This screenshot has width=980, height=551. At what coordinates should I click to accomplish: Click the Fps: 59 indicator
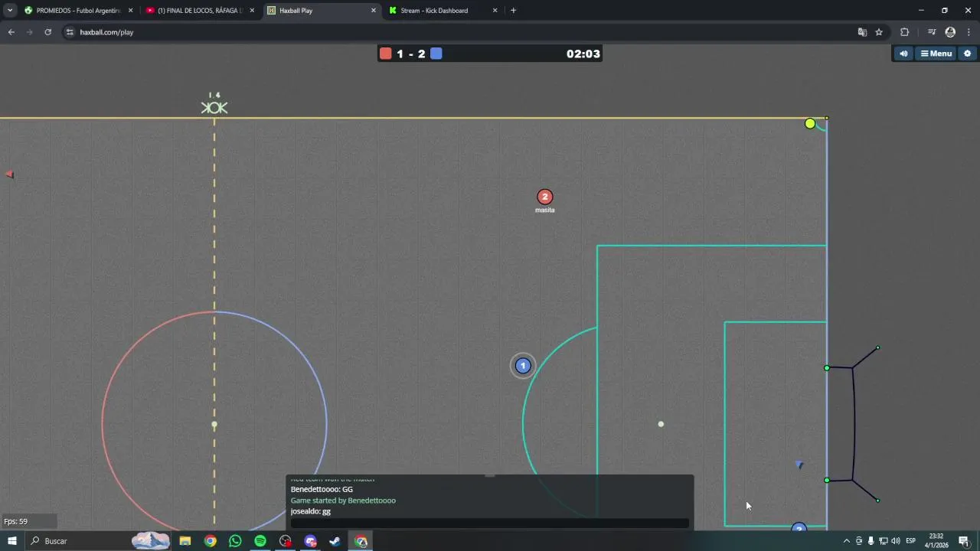click(15, 522)
